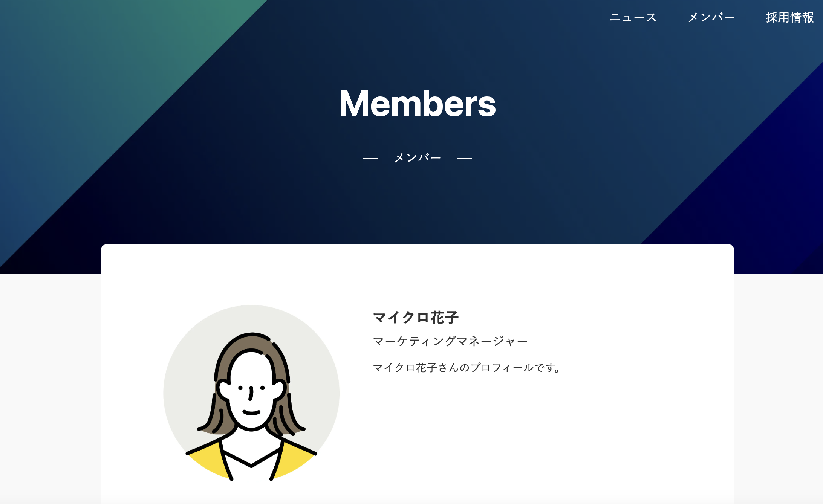Click the マイクロ花子さんのプロフィールです description
823x504 pixels.
pyautogui.click(x=467, y=368)
